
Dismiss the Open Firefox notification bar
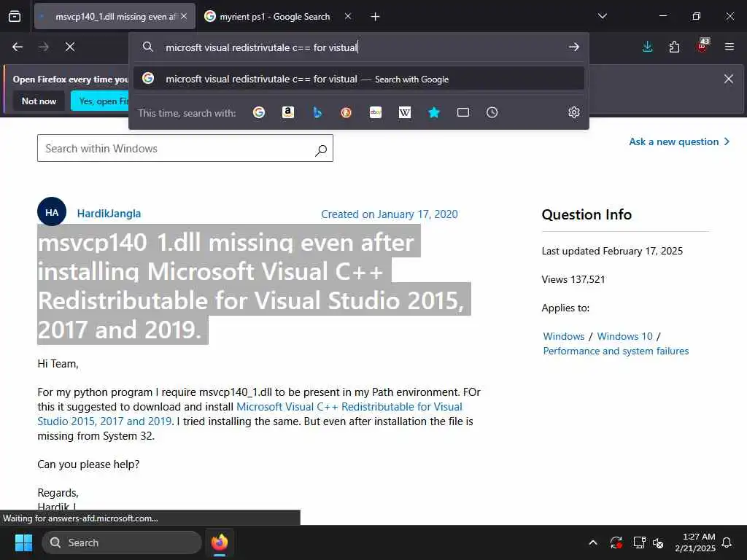[x=729, y=79]
